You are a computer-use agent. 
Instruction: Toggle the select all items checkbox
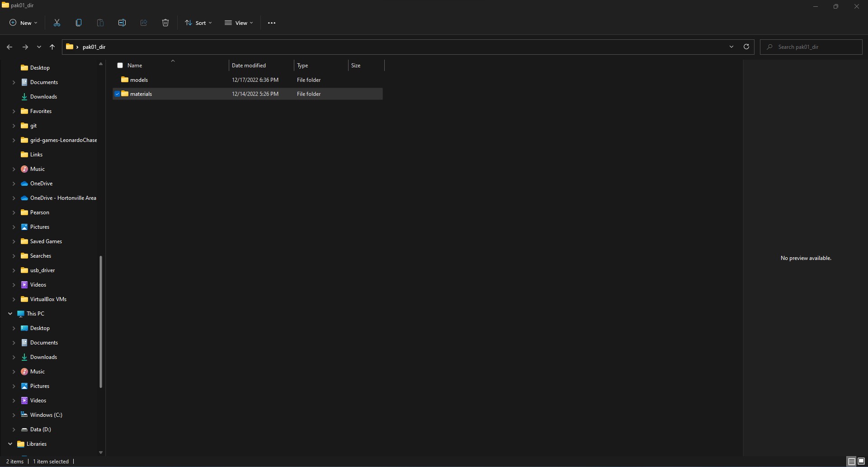coord(120,66)
